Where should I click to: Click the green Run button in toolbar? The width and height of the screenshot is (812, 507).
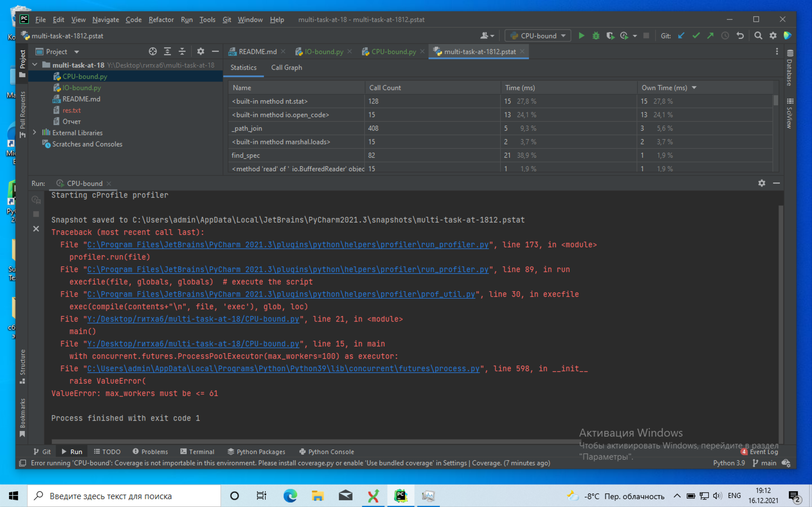click(581, 35)
